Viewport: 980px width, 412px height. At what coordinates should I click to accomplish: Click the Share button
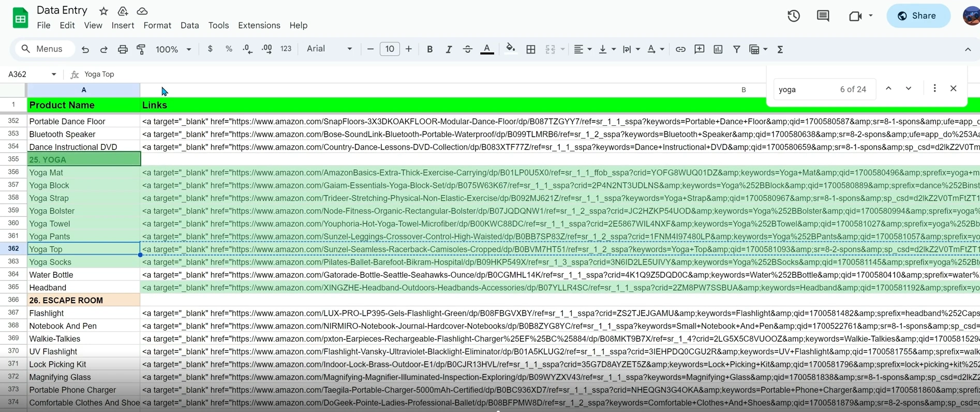click(918, 16)
